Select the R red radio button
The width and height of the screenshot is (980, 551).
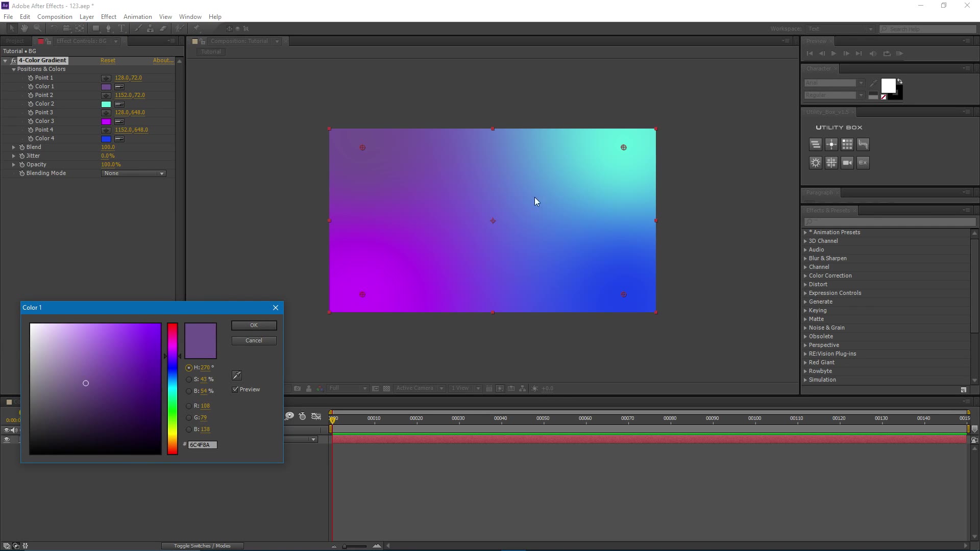tap(189, 406)
